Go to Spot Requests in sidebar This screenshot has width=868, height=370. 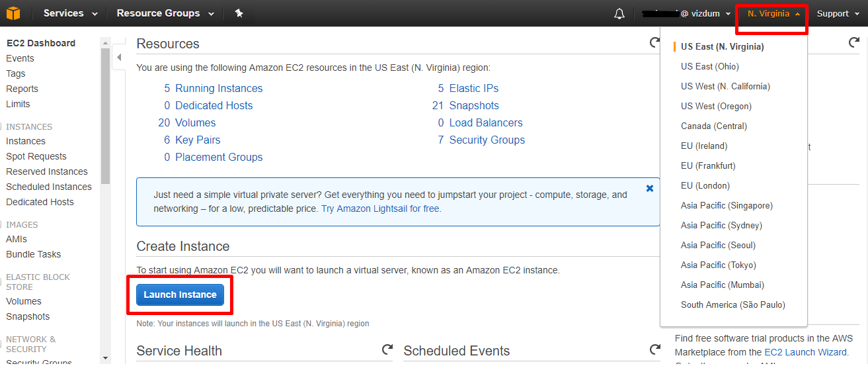pyautogui.click(x=36, y=156)
